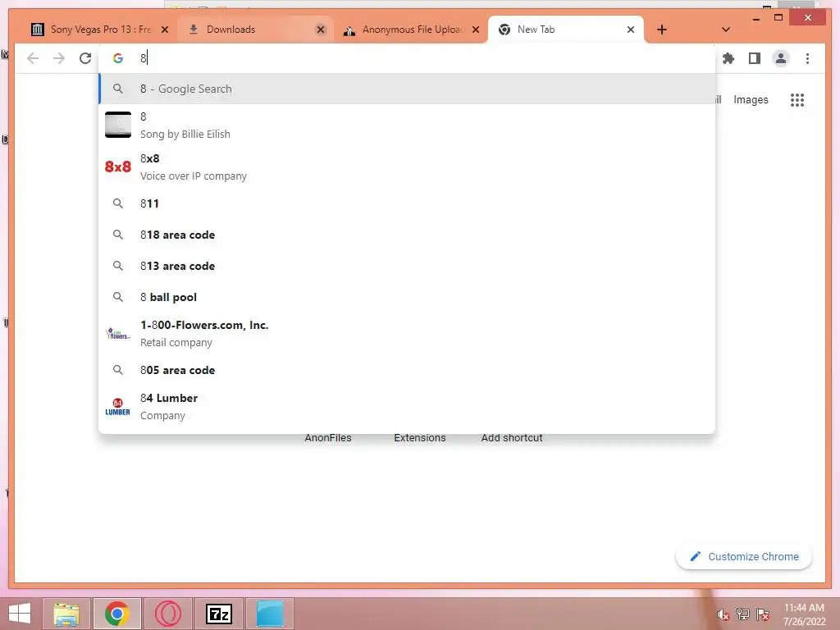Maximize the Chrome window

[778, 18]
